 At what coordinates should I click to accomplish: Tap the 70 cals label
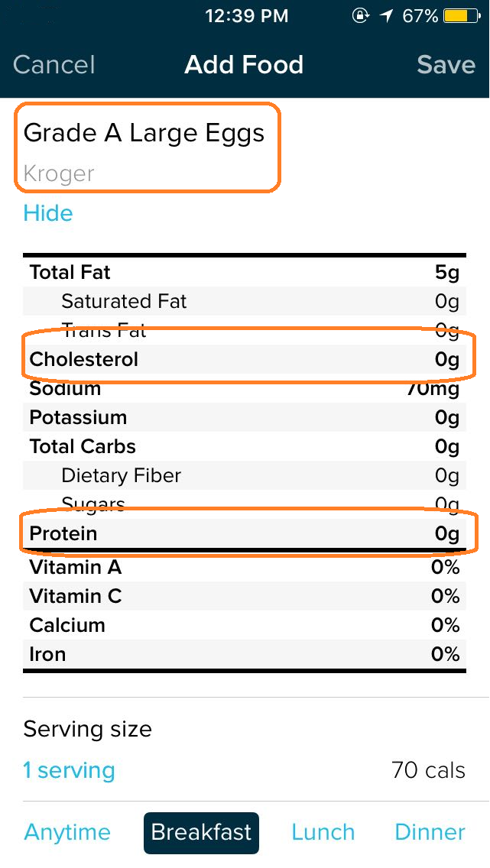[x=428, y=770]
